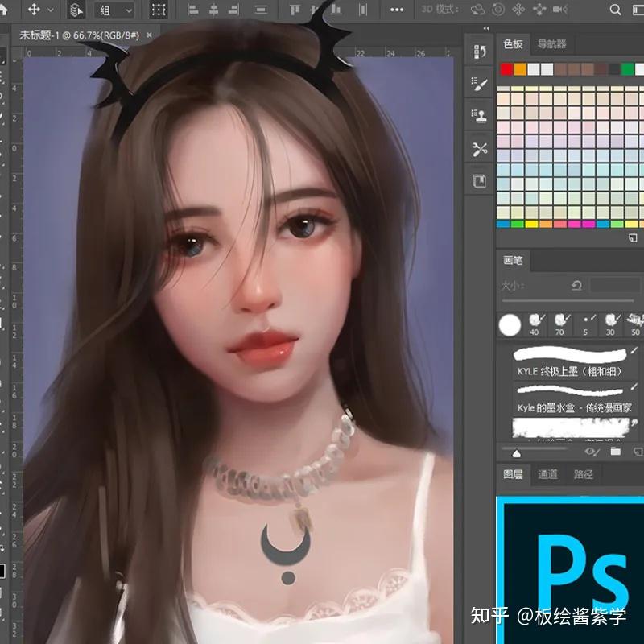This screenshot has width=644, height=644.
Task: Pick the red recent swatch
Action: tap(506, 69)
